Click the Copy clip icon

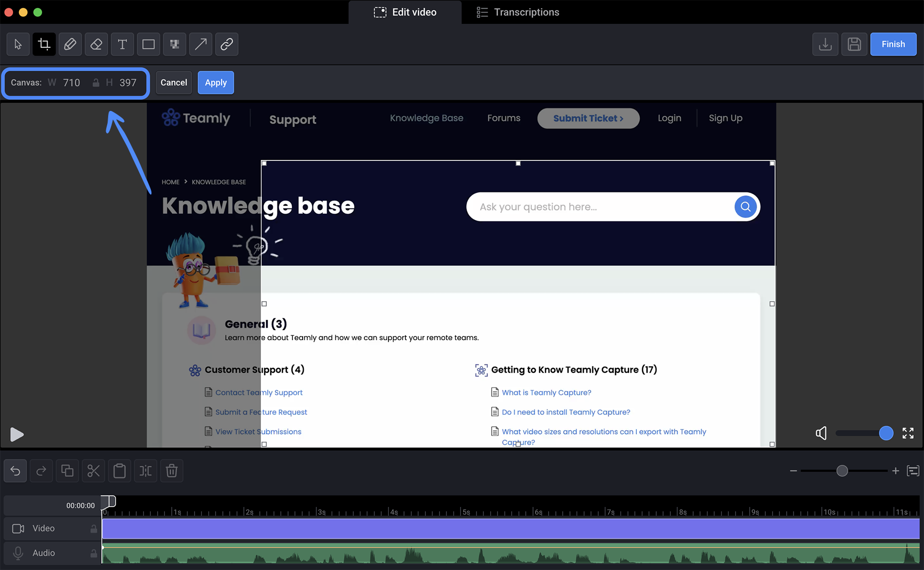[67, 471]
